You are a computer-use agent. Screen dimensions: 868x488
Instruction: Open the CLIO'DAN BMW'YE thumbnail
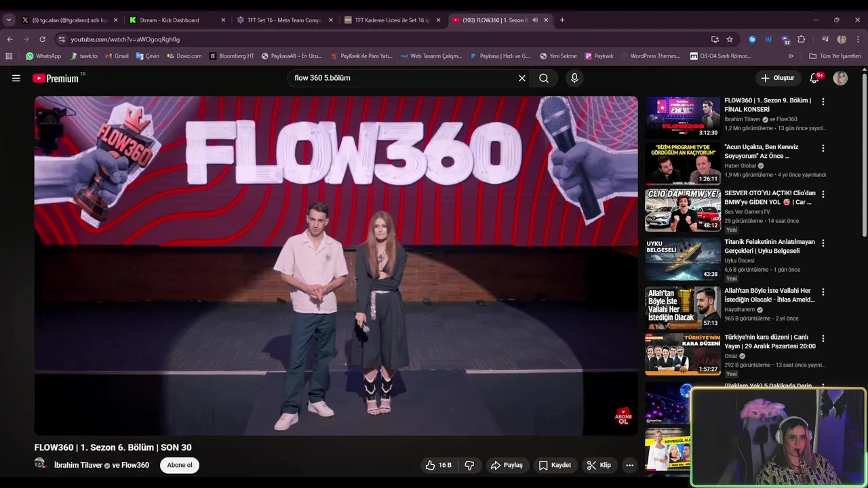tap(683, 210)
